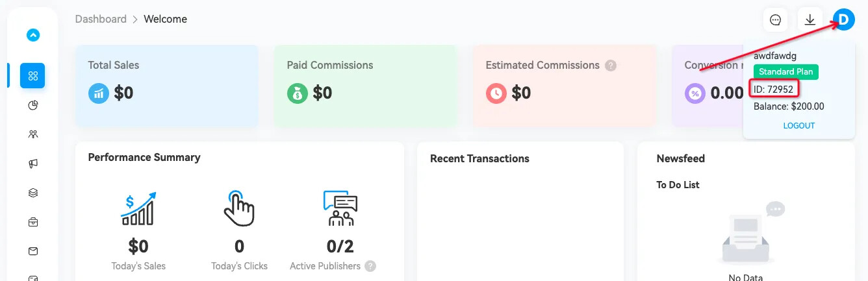Click help icon next to Active Publishers
Viewport: 868px width, 281px height.
(370, 266)
